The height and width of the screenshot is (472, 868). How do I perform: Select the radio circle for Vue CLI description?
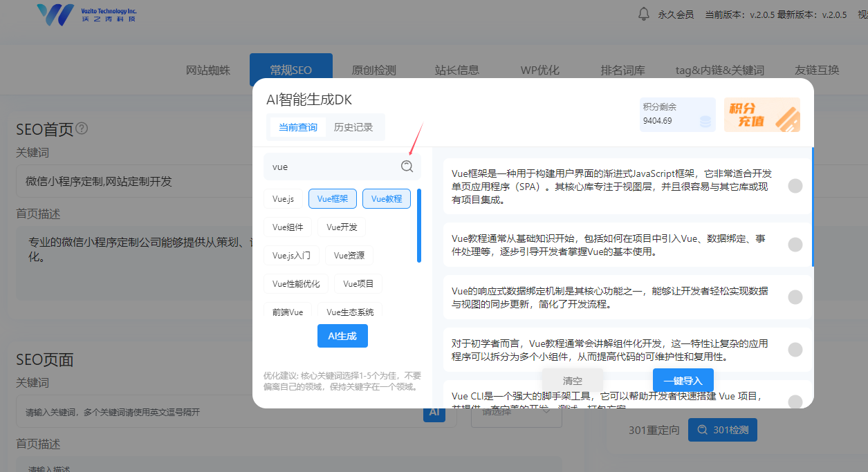[x=795, y=402]
